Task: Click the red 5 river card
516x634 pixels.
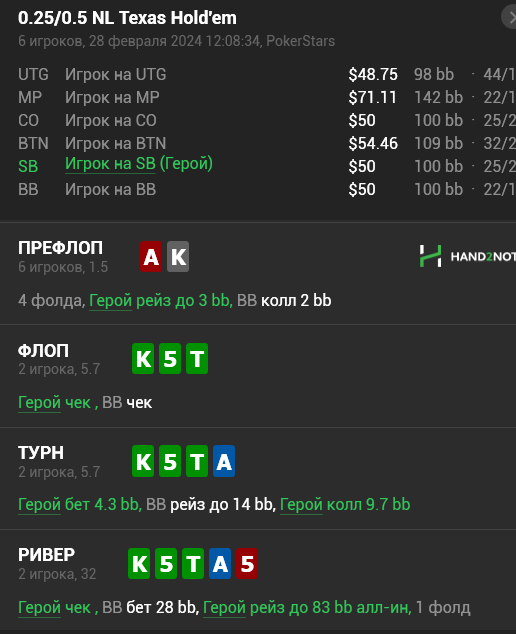Action: (247, 564)
